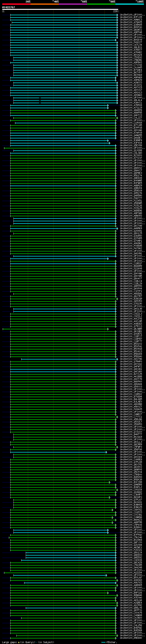Click label UniRef100_Q6EE83
The width and height of the screenshot is (146, 644).
[x=131, y=555]
